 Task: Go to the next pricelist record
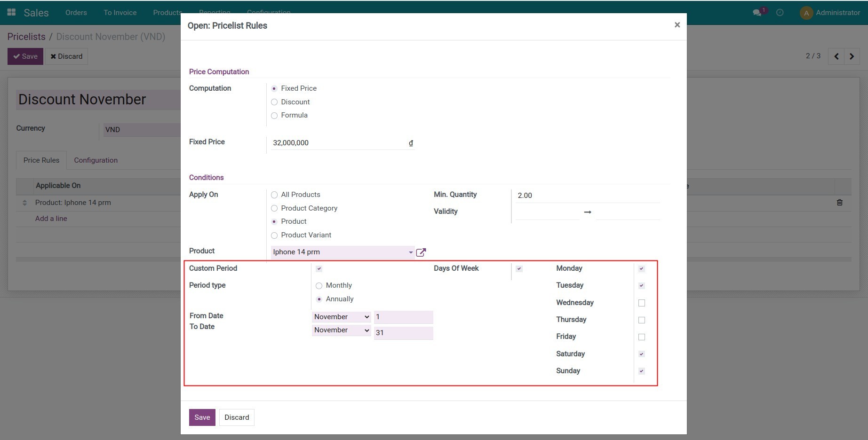[852, 56]
